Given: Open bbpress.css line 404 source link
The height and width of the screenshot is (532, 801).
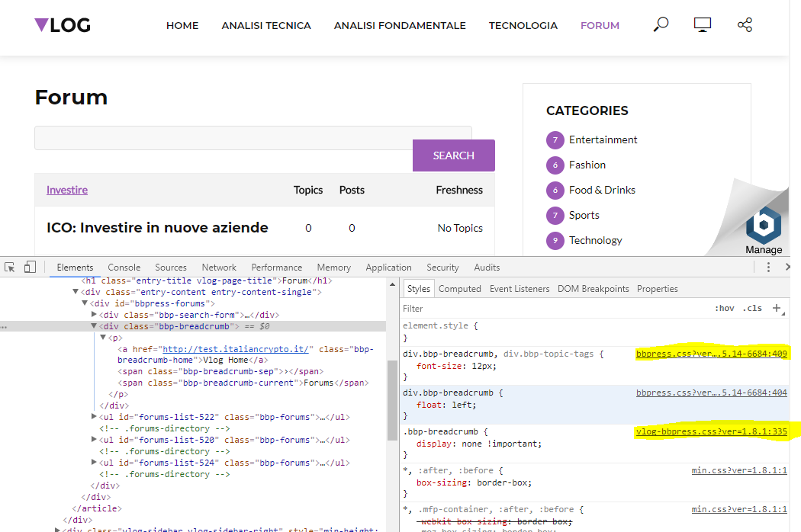Looking at the screenshot, I should 712,393.
